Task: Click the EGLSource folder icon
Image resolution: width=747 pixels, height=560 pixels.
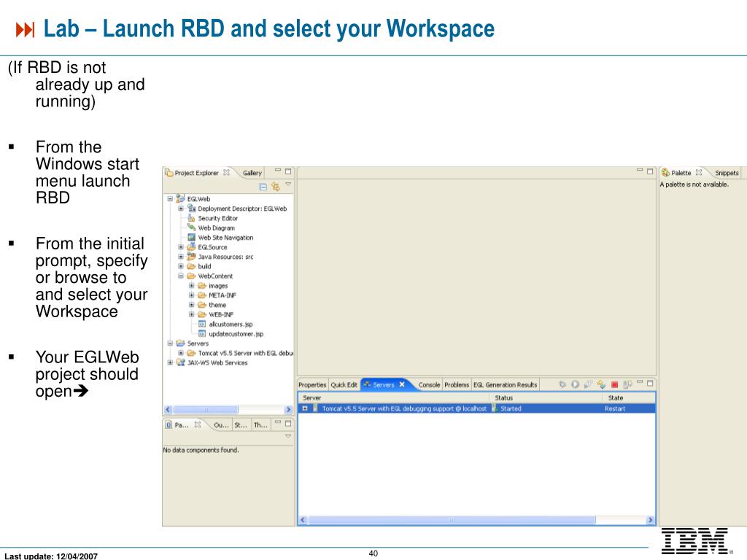Action: pos(192,246)
